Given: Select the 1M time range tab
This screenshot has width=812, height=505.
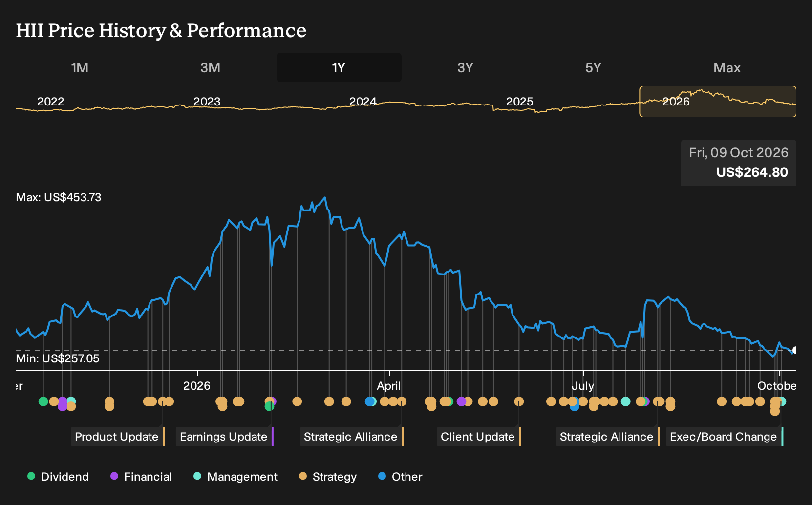Looking at the screenshot, I should click(80, 67).
